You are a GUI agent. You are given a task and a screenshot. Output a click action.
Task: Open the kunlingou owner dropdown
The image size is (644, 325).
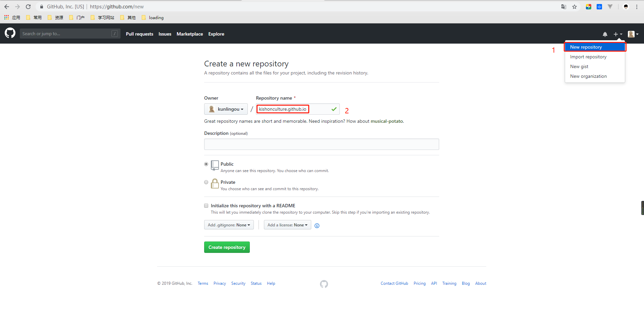(x=226, y=109)
